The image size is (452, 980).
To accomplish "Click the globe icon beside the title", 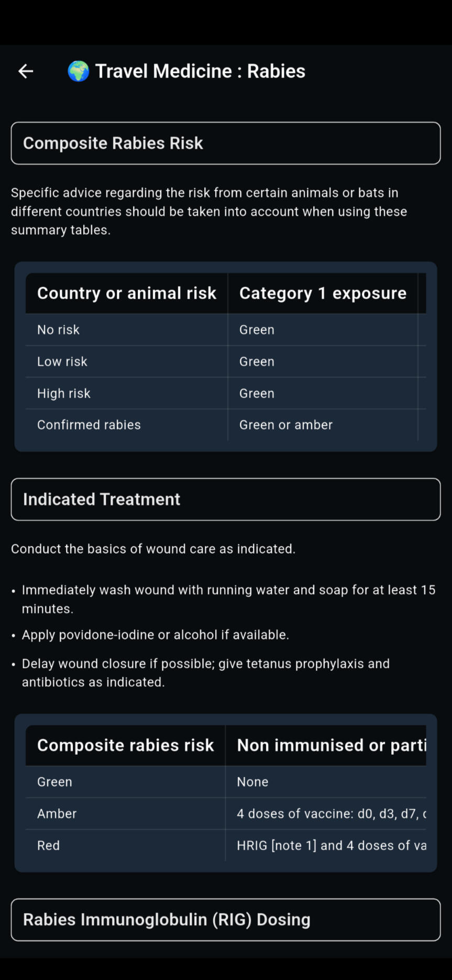I will point(79,71).
